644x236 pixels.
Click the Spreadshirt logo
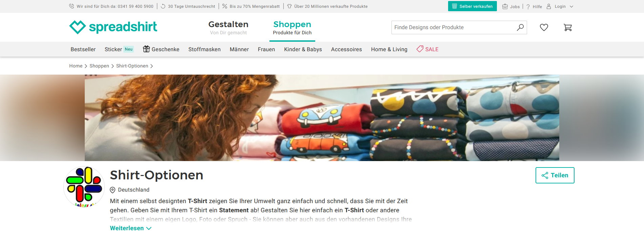click(x=113, y=27)
